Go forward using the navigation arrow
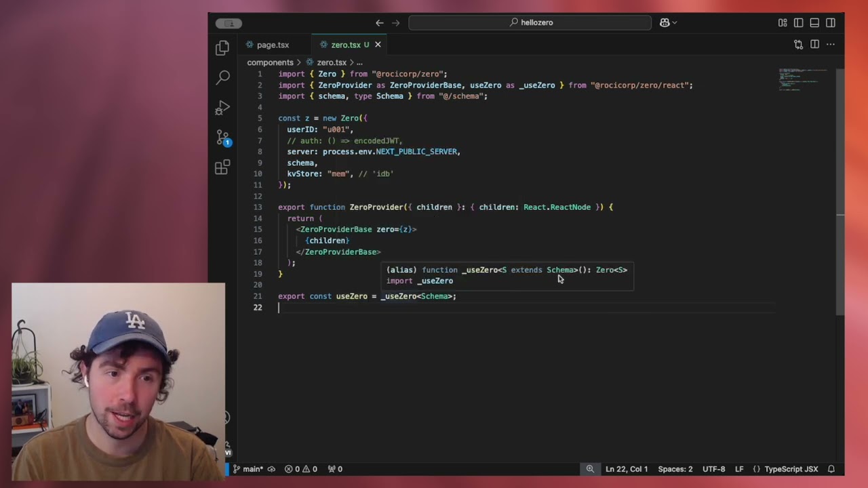Image resolution: width=868 pixels, height=488 pixels. click(396, 22)
